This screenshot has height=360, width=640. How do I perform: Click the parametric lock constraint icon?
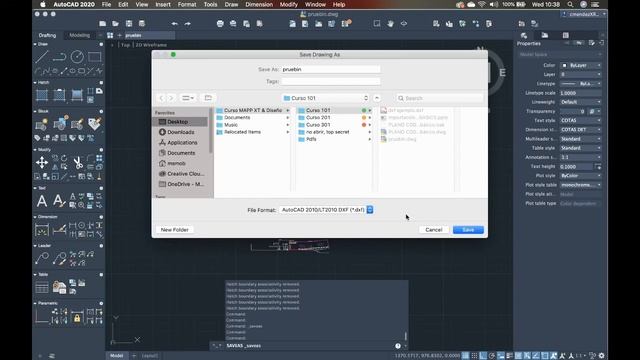click(77, 317)
